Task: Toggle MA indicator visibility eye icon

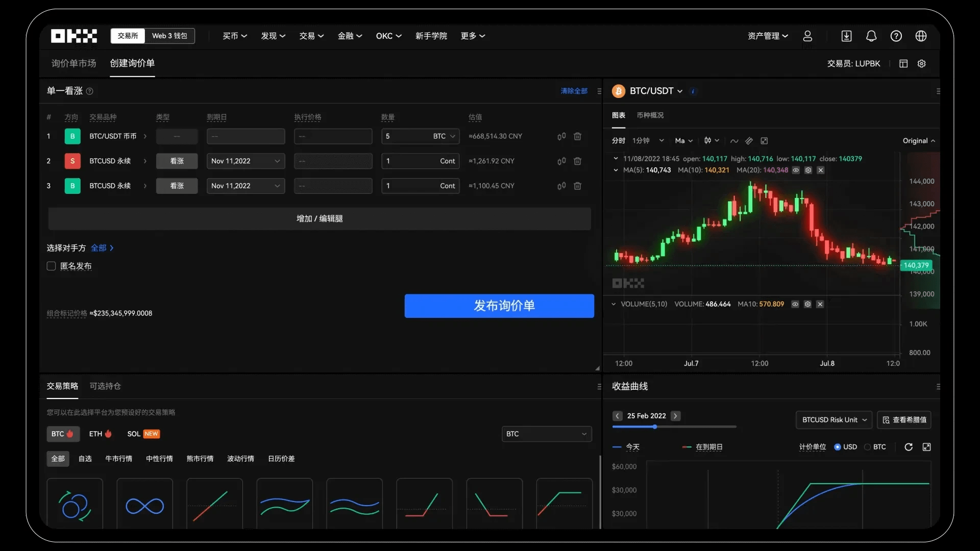Action: [796, 170]
